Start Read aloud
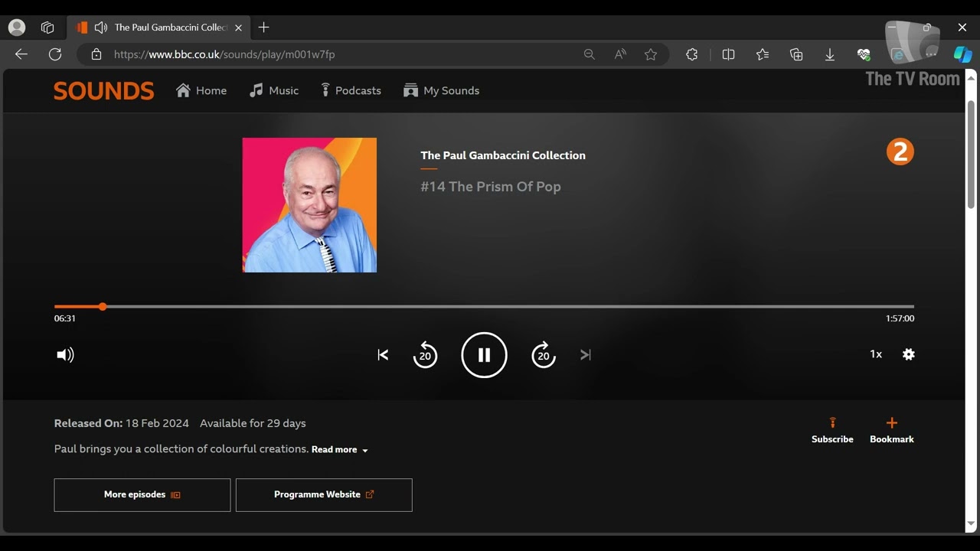Screen dimensions: 980x551 pos(620,54)
